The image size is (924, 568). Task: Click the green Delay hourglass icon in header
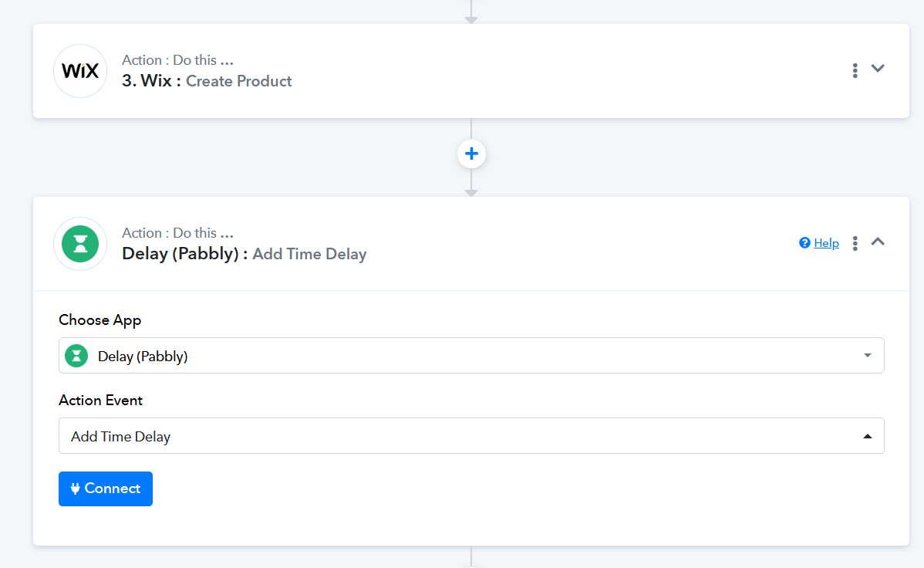tap(80, 244)
